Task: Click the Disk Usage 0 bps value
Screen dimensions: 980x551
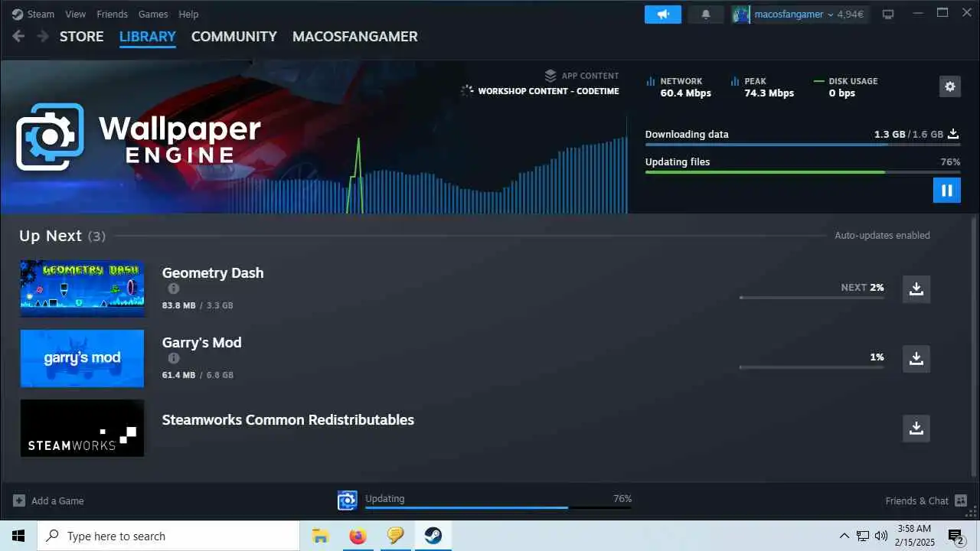Action: [842, 93]
